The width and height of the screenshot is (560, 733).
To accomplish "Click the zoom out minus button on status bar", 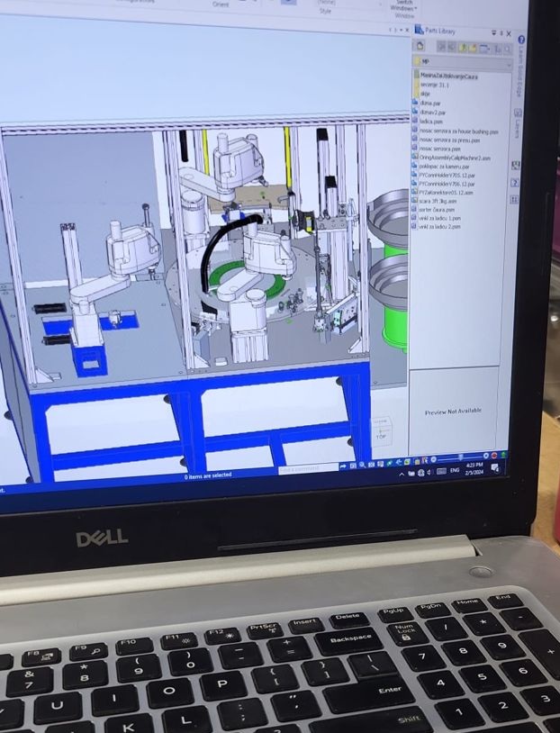I will (x=433, y=459).
